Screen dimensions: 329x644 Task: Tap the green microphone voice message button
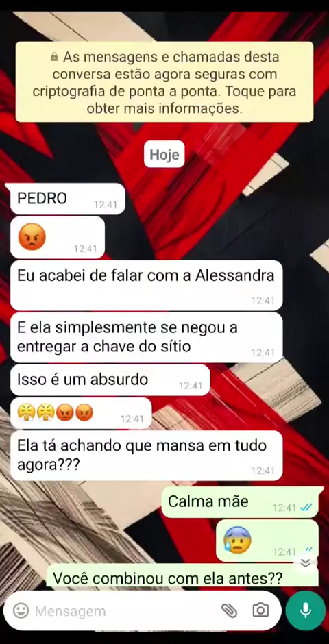coord(305,610)
